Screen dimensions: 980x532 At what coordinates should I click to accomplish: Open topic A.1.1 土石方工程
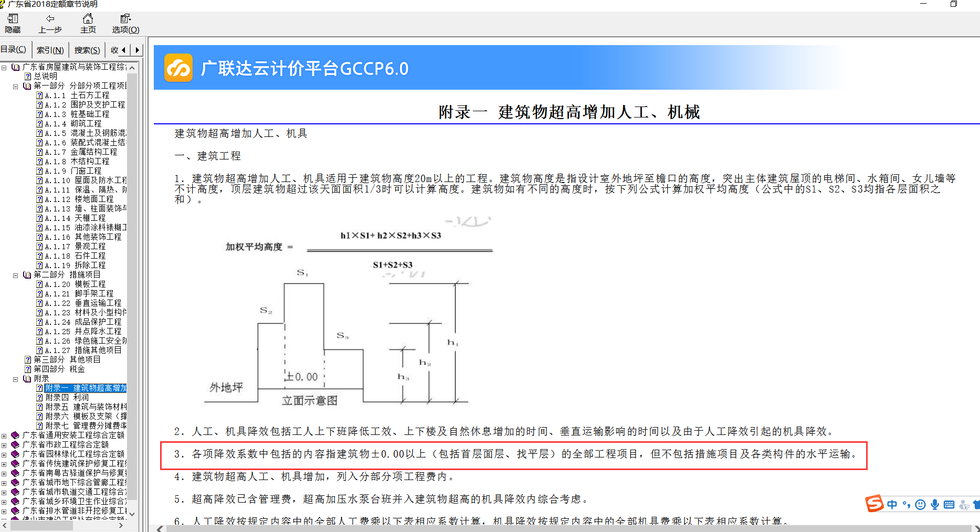pos(77,95)
